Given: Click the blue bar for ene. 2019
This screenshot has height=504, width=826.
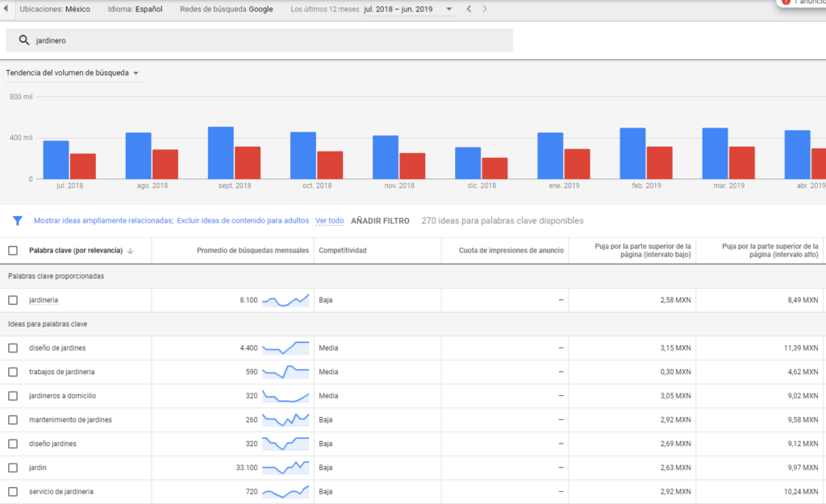Looking at the screenshot, I should [550, 156].
